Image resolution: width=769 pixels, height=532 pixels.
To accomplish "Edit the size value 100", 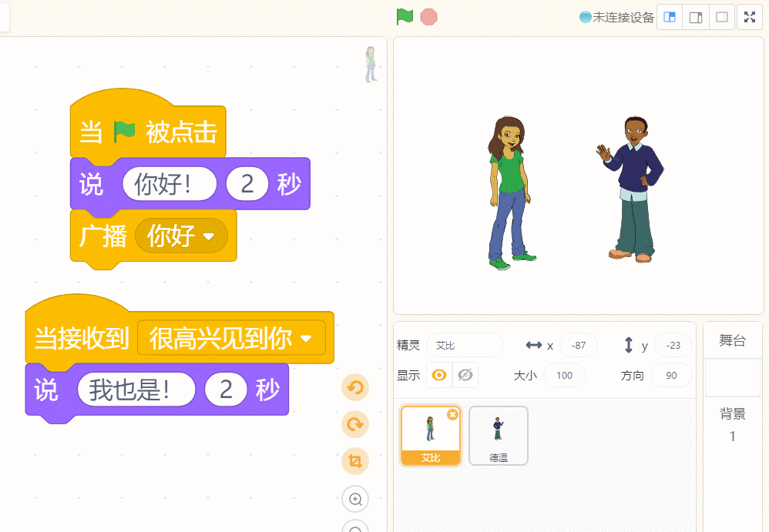I will pyautogui.click(x=564, y=375).
